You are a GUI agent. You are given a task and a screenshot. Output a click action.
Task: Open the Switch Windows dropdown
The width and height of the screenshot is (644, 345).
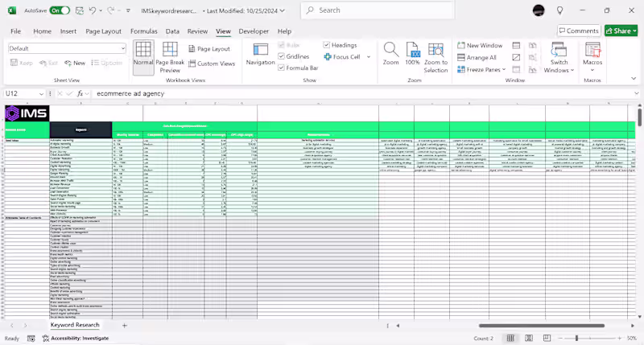pos(559,58)
